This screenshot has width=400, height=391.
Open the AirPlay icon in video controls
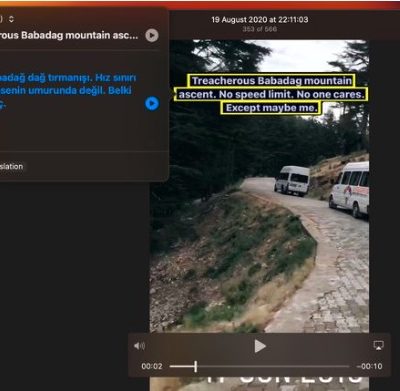[x=378, y=346]
